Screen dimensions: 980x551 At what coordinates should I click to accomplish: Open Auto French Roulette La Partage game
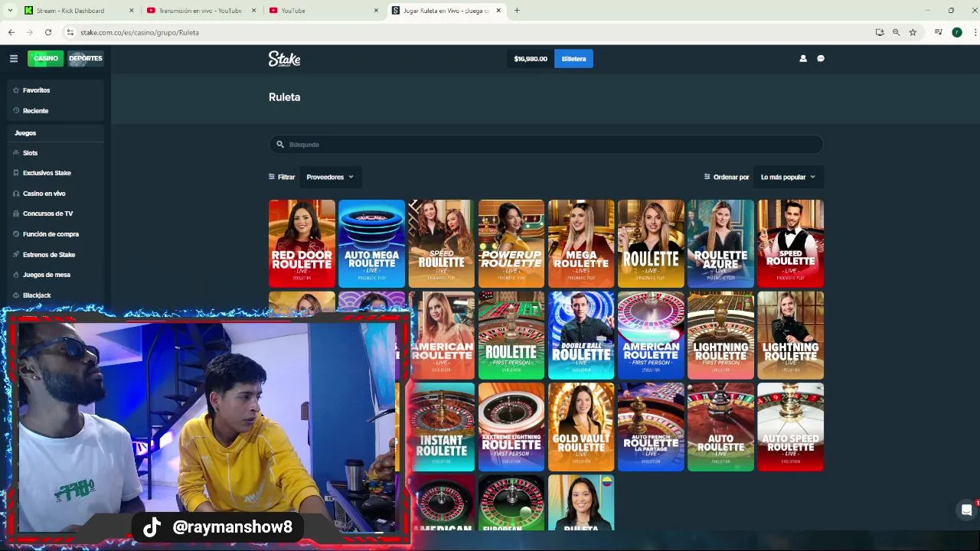tap(651, 427)
